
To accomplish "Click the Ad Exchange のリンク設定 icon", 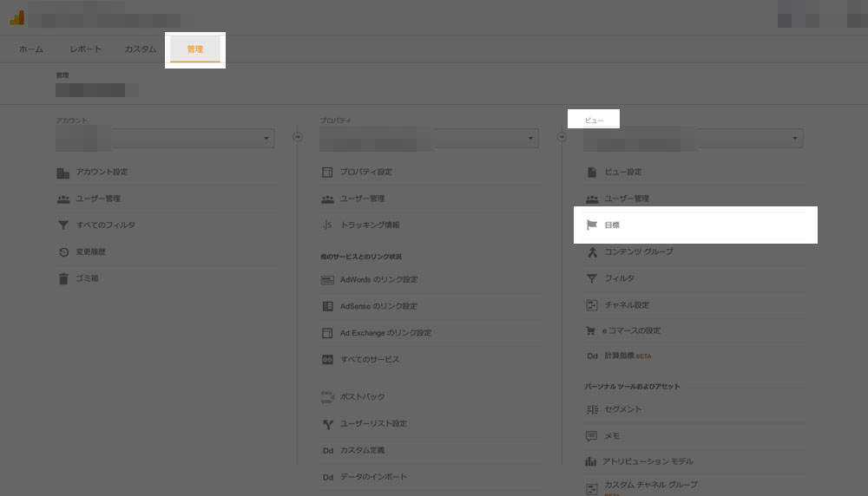I will [327, 333].
